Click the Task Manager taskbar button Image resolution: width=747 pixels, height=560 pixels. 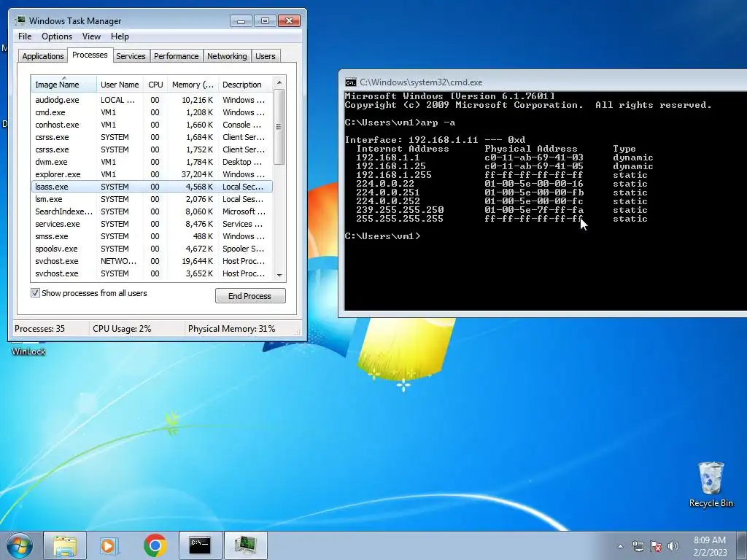(245, 545)
